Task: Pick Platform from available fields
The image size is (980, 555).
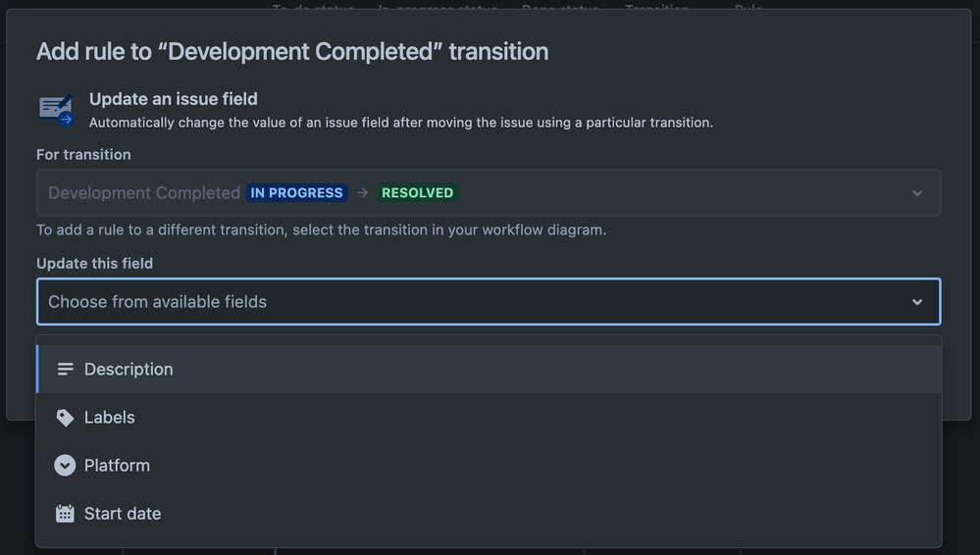Action: point(489,466)
